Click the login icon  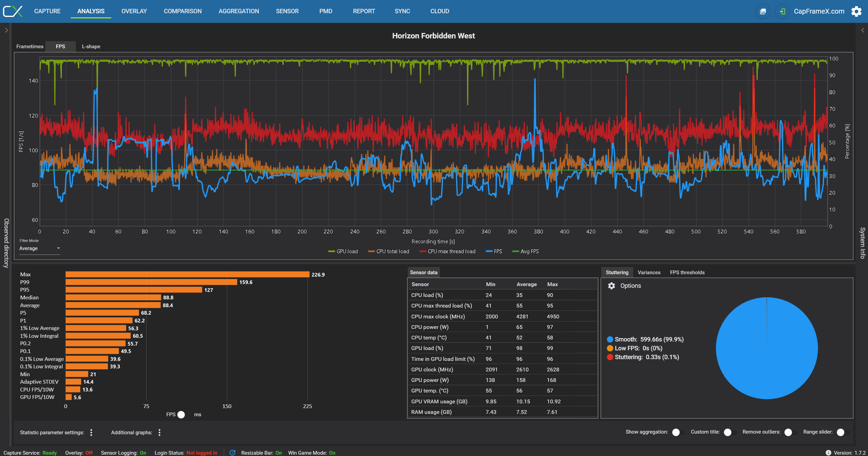782,12
